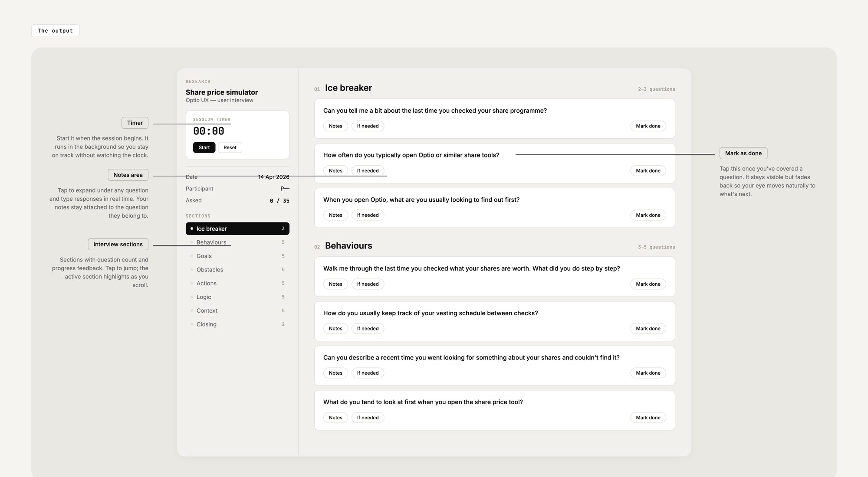Jump to the Closing section
This screenshot has width=868, height=477.
pos(237,324)
